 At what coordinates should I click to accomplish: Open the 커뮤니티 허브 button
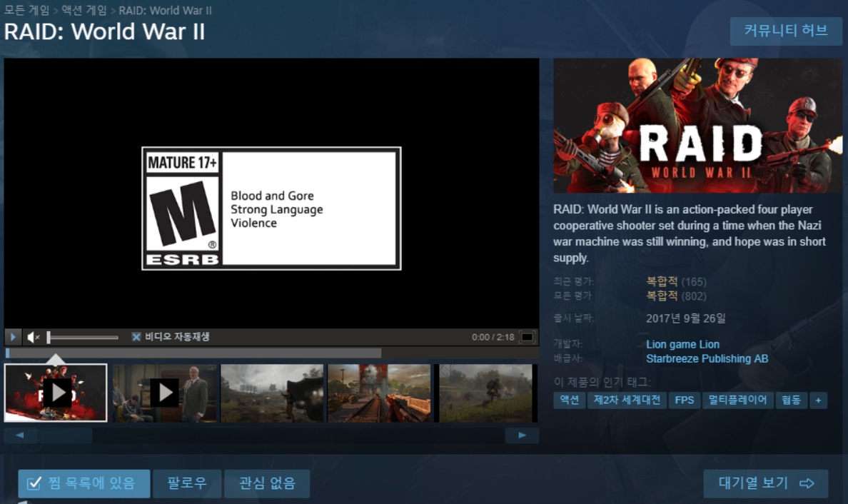tap(786, 31)
